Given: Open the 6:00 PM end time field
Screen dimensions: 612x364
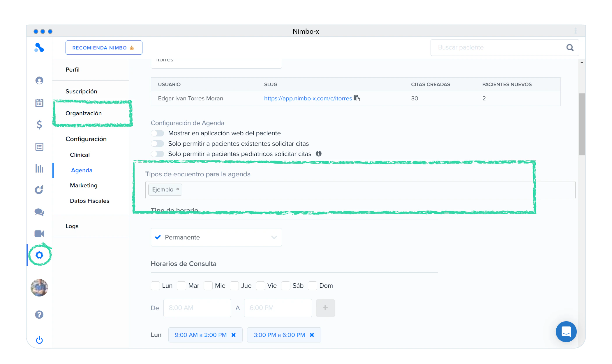Looking at the screenshot, I should [278, 308].
